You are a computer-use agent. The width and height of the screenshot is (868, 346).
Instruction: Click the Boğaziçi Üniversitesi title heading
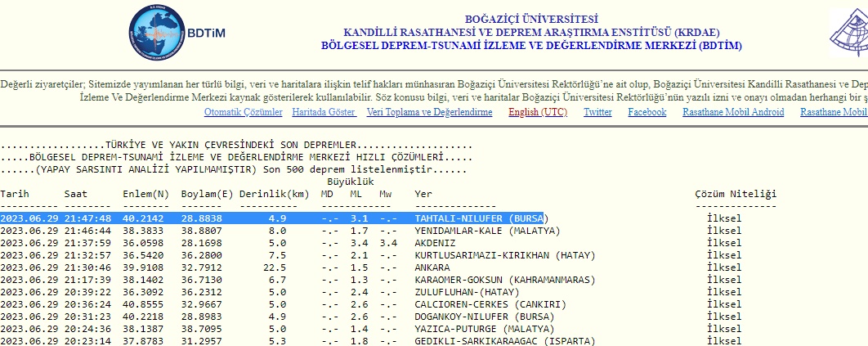[531, 19]
